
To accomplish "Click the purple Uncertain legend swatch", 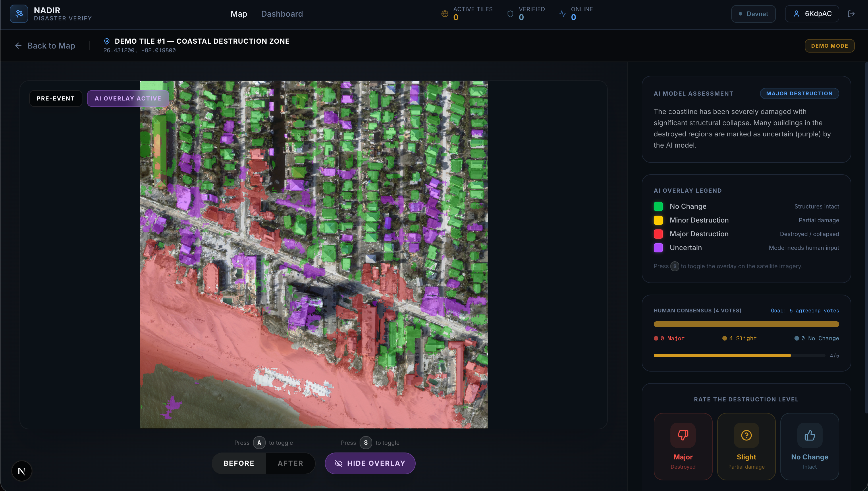I will tap(658, 248).
